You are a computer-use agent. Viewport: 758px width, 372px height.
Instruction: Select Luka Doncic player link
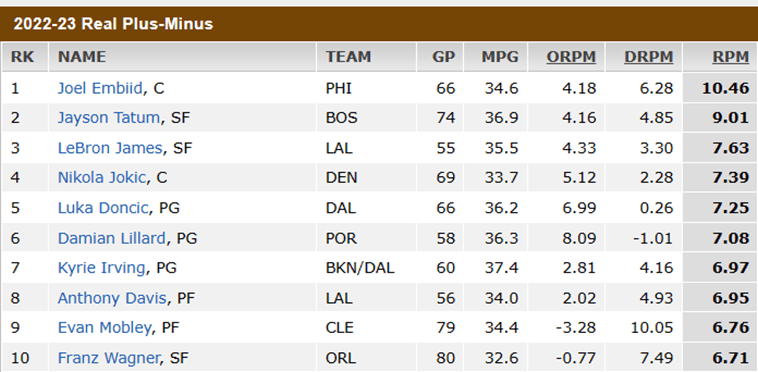(x=103, y=208)
